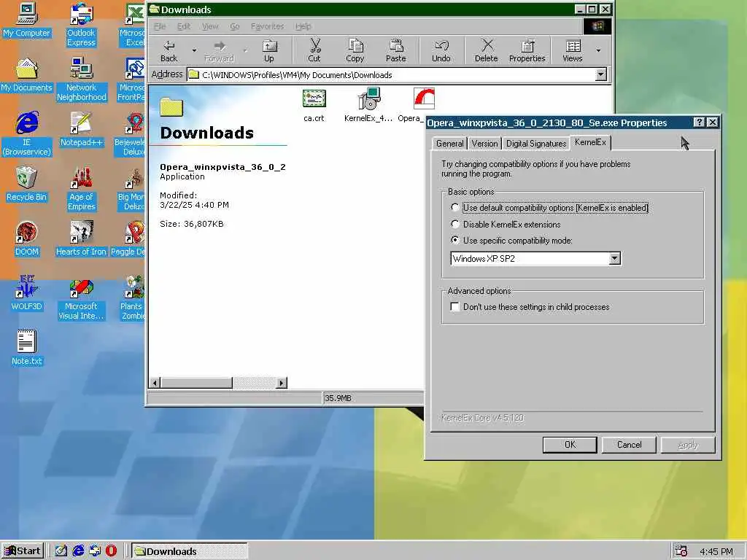The image size is (747, 560).
Task: Click the Views toolbar icon
Action: [x=573, y=50]
